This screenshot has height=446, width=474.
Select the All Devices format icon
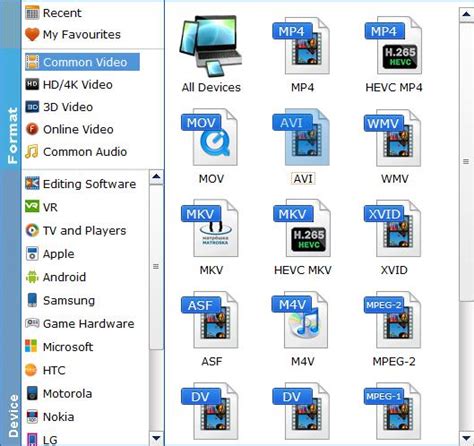click(x=211, y=46)
